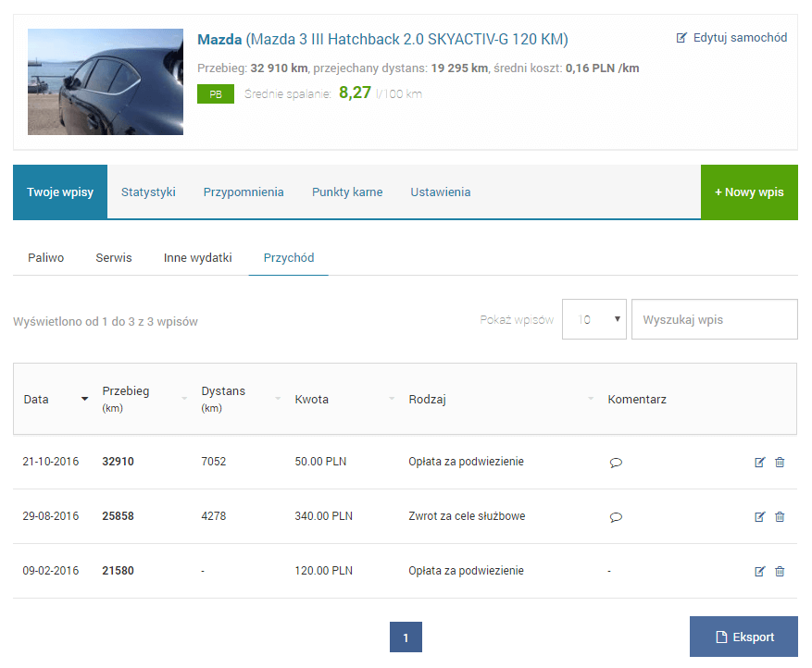Open the Paliwo sub-tab
This screenshot has height=668, width=812.
click(x=45, y=258)
